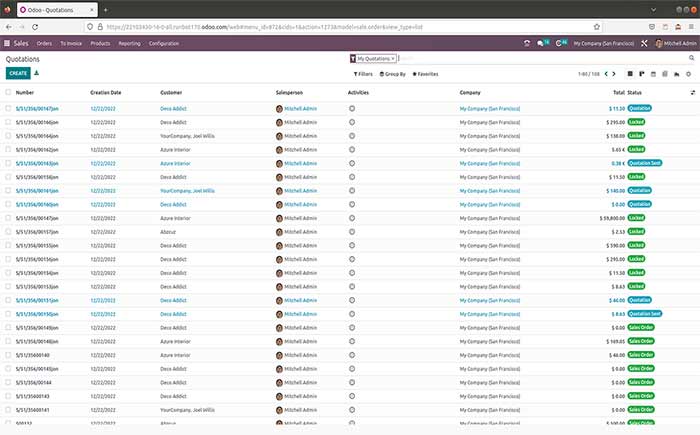Check the $2.53 Locked row checkbox
The width and height of the screenshot is (700, 435).
click(8, 231)
